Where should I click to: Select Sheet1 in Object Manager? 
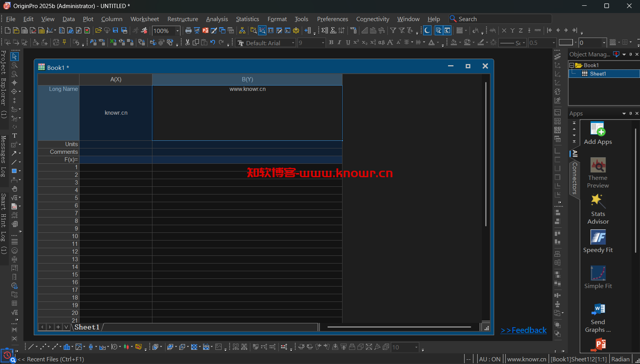point(598,74)
